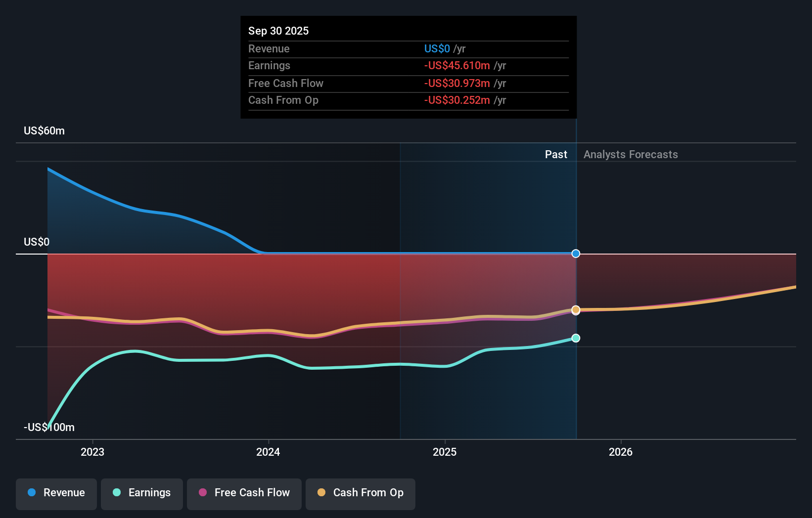Viewport: 812px width, 518px height.
Task: Click the US$0 revenue value in tooltip
Action: (437, 49)
